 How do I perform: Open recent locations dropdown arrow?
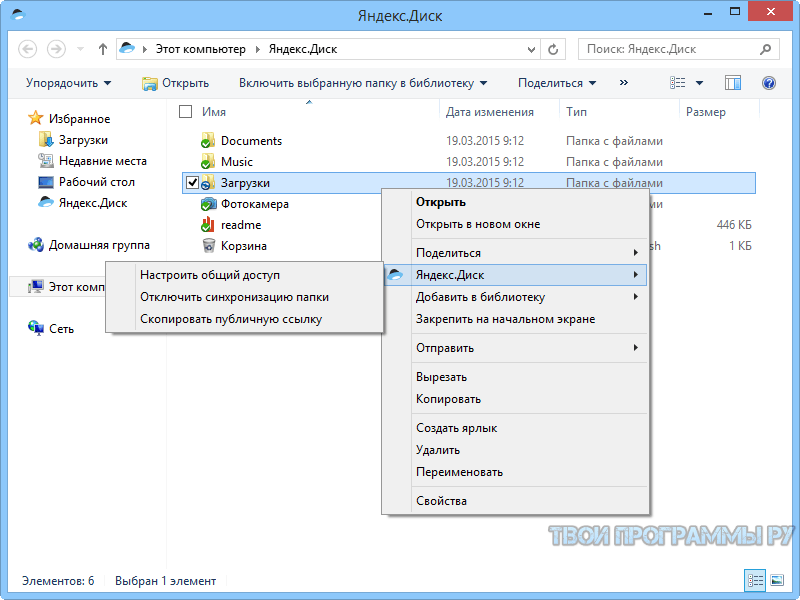click(80, 49)
